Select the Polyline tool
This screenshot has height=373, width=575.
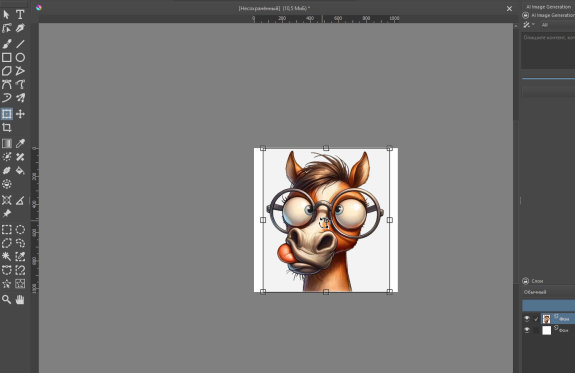pos(20,71)
